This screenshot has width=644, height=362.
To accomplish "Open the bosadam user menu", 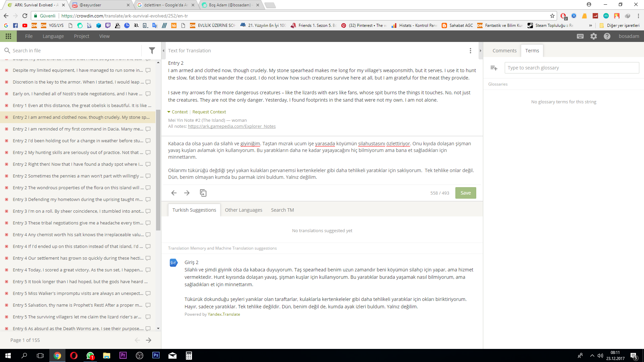I will (629, 36).
